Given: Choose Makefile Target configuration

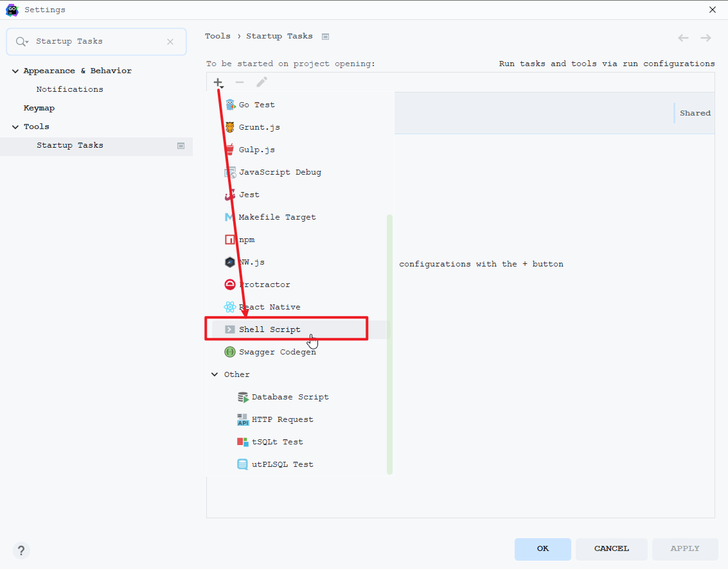Looking at the screenshot, I should [277, 217].
